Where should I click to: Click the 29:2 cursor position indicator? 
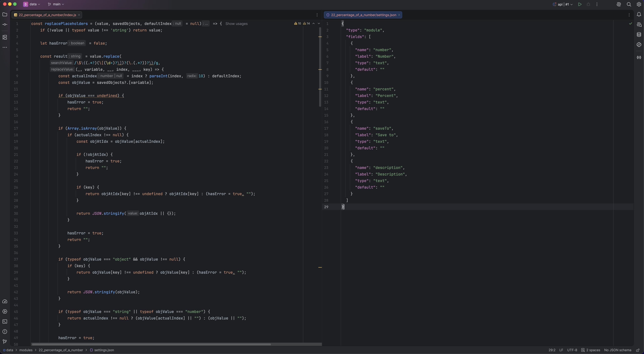(552, 350)
